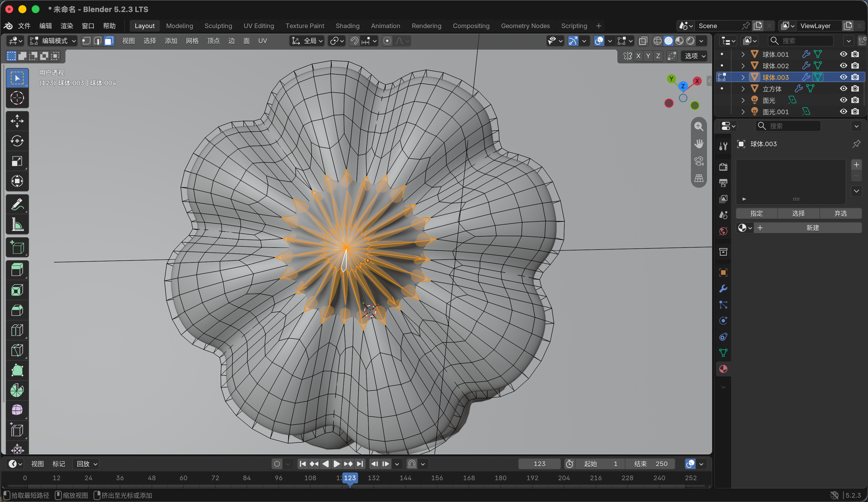Click frame 168 on the timeline

coord(468,478)
